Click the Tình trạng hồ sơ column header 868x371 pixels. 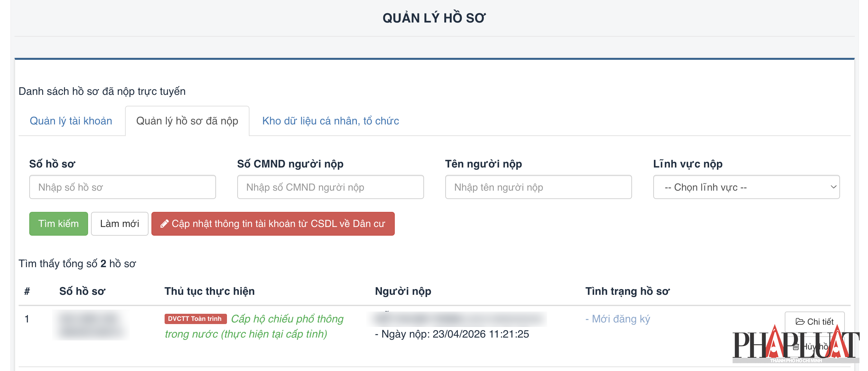tap(627, 291)
